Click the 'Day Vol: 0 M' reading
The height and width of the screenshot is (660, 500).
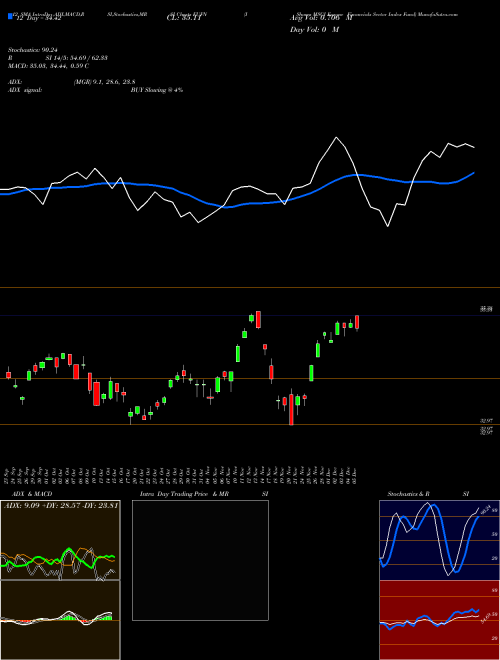coord(314,30)
